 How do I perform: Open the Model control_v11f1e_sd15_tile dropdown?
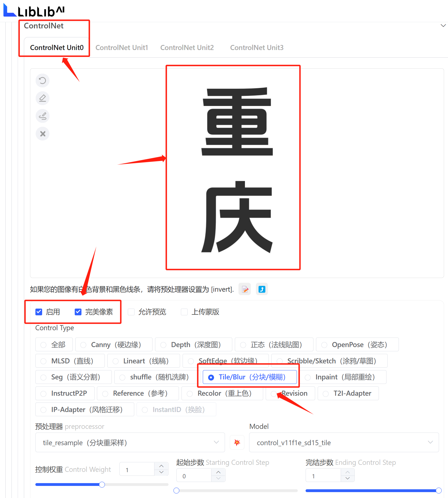(x=344, y=443)
